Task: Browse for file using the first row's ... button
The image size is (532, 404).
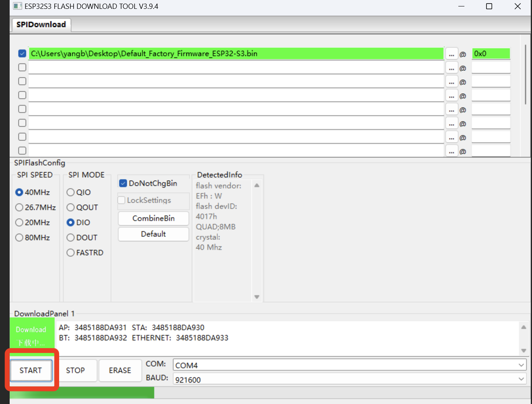Action: 452,54
